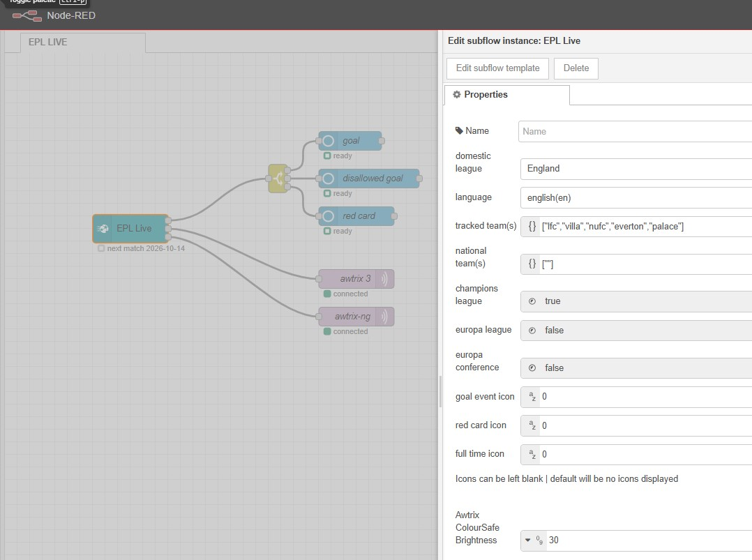
Task: Click the national team(s) value field
Action: 645,264
